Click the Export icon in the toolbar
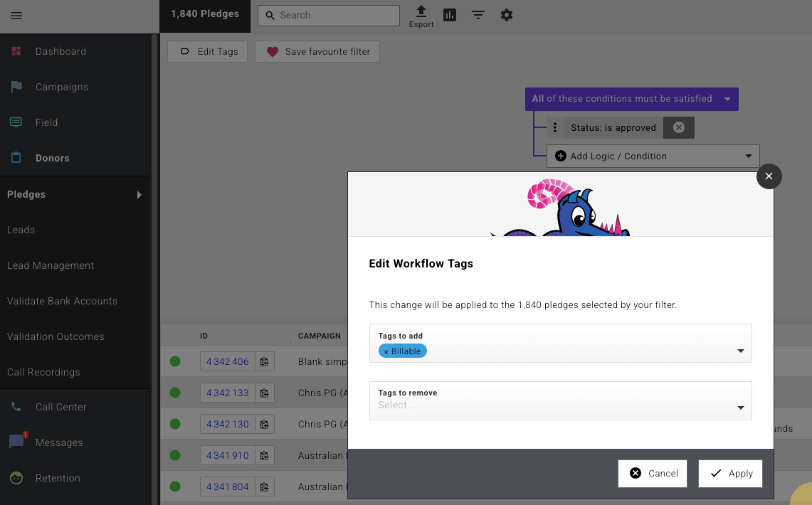 pos(421,13)
